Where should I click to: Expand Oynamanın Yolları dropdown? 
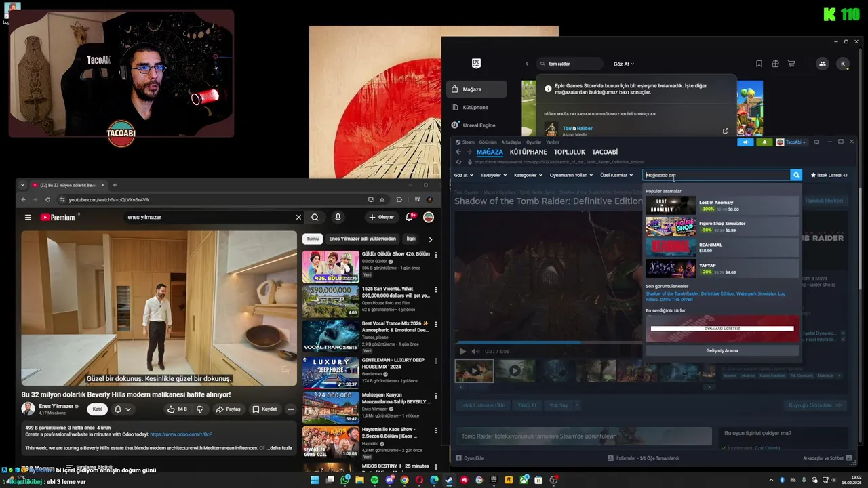571,175
